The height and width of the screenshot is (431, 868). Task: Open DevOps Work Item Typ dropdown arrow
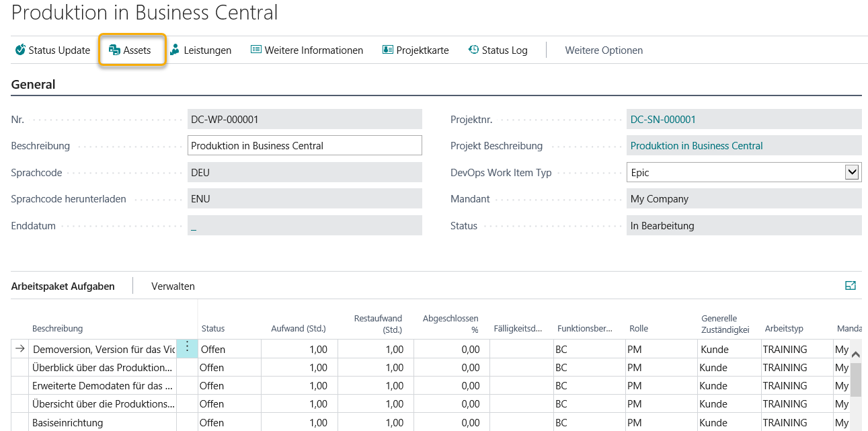[852, 172]
